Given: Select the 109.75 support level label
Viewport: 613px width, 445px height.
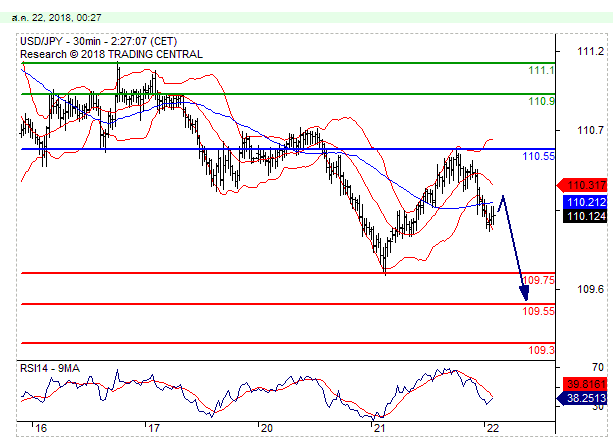Looking at the screenshot, I should coord(539,280).
